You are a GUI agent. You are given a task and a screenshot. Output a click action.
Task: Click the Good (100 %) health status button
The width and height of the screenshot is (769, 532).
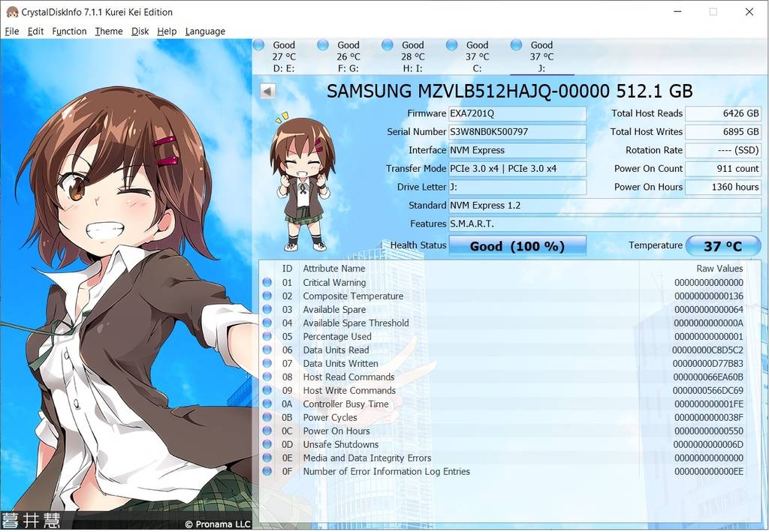coord(517,245)
